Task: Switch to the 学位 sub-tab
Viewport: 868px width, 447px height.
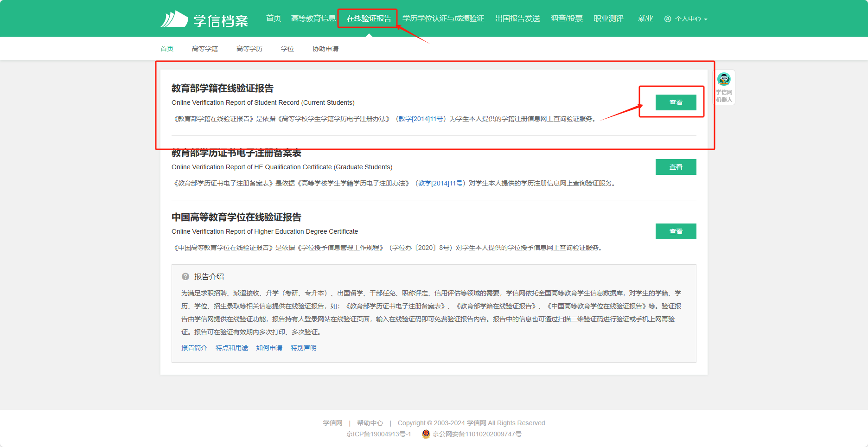Action: click(287, 49)
